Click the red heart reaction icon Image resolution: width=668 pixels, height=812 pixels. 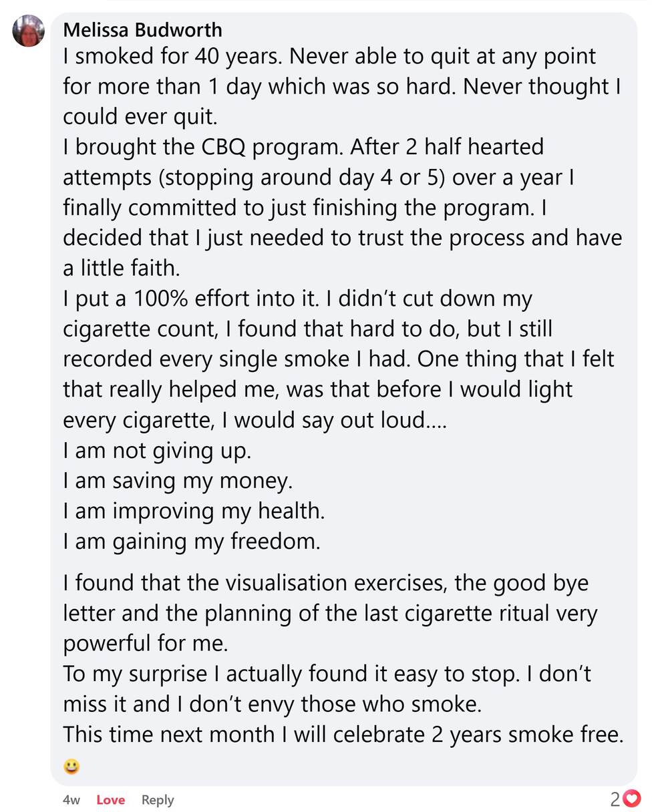click(x=632, y=798)
